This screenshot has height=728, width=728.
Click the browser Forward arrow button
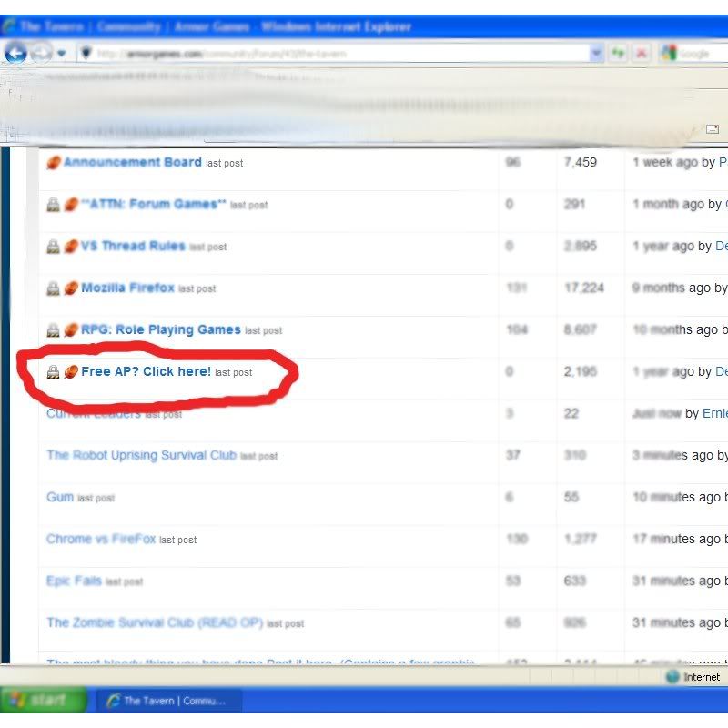pyautogui.click(x=41, y=54)
